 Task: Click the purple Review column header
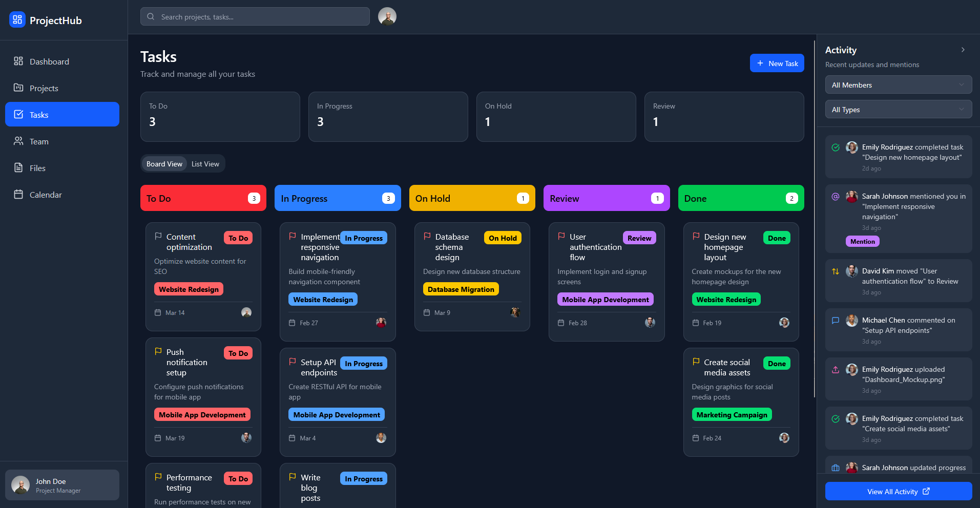tap(606, 198)
